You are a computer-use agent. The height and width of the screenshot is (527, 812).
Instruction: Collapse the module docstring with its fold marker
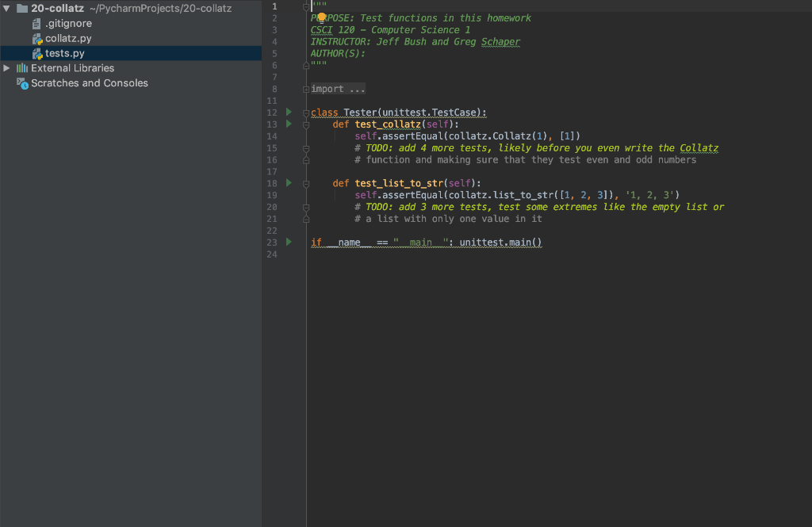click(306, 6)
